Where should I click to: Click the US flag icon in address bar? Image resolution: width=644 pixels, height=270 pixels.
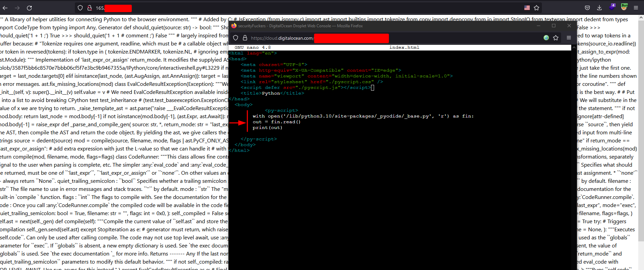point(527,8)
